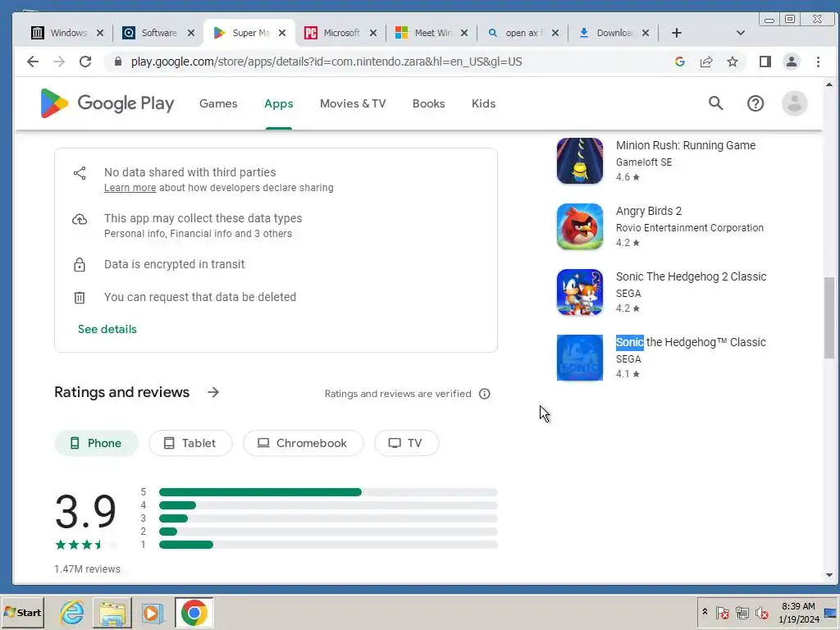840x630 pixels.
Task: Go to the Games section
Action: pyautogui.click(x=218, y=103)
